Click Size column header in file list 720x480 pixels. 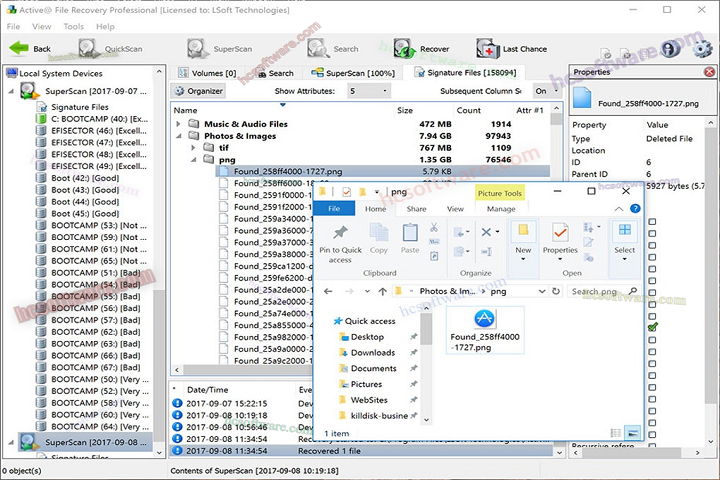click(x=405, y=110)
